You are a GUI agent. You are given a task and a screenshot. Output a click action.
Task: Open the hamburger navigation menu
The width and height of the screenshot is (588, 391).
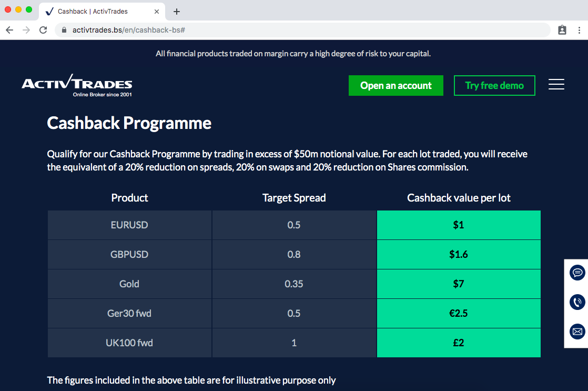tap(556, 84)
